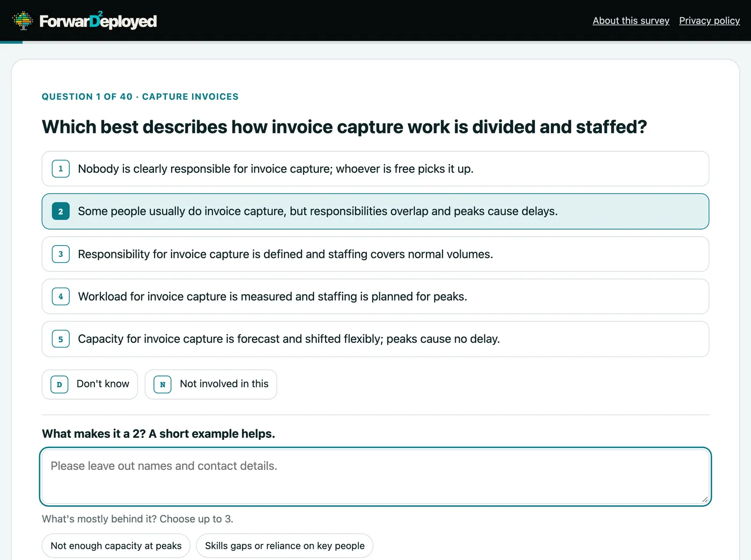Select the Not involved in this answer
This screenshot has width=751, height=560.
[211, 384]
